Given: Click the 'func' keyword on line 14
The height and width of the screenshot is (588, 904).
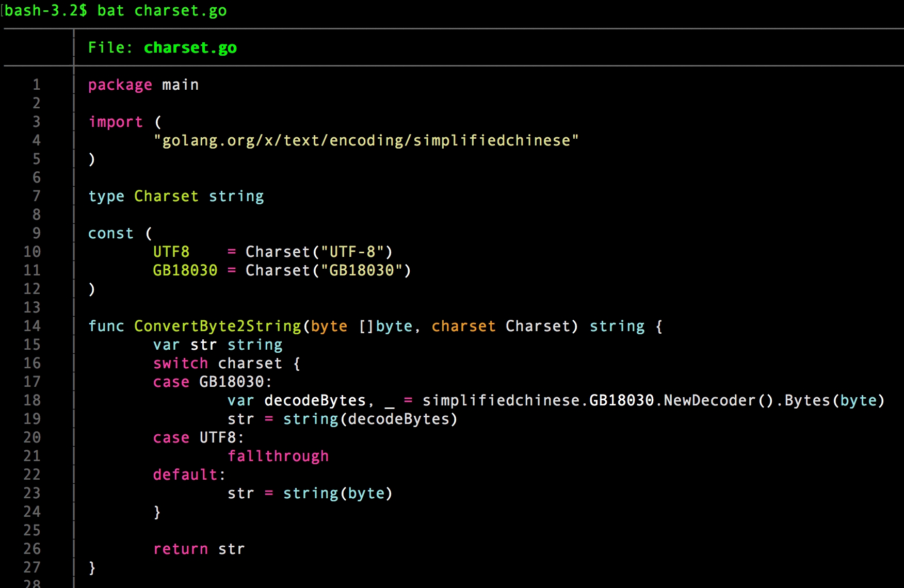Looking at the screenshot, I should (x=106, y=326).
